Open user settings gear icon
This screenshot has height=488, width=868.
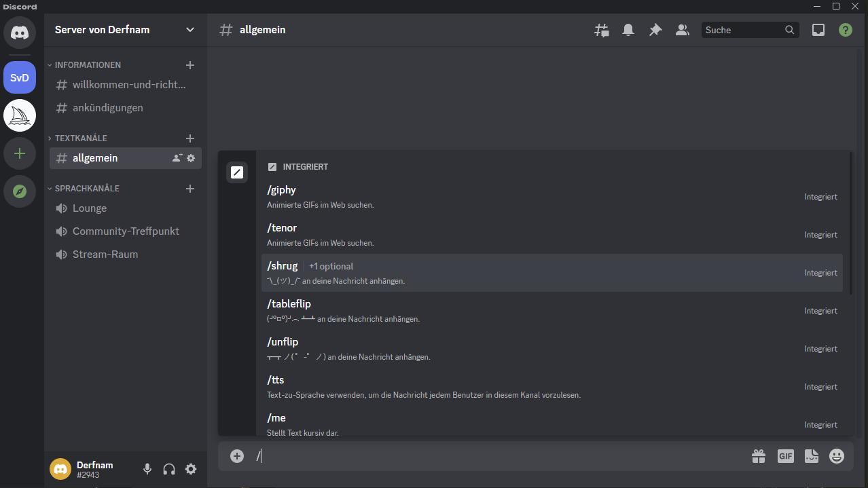(x=191, y=469)
